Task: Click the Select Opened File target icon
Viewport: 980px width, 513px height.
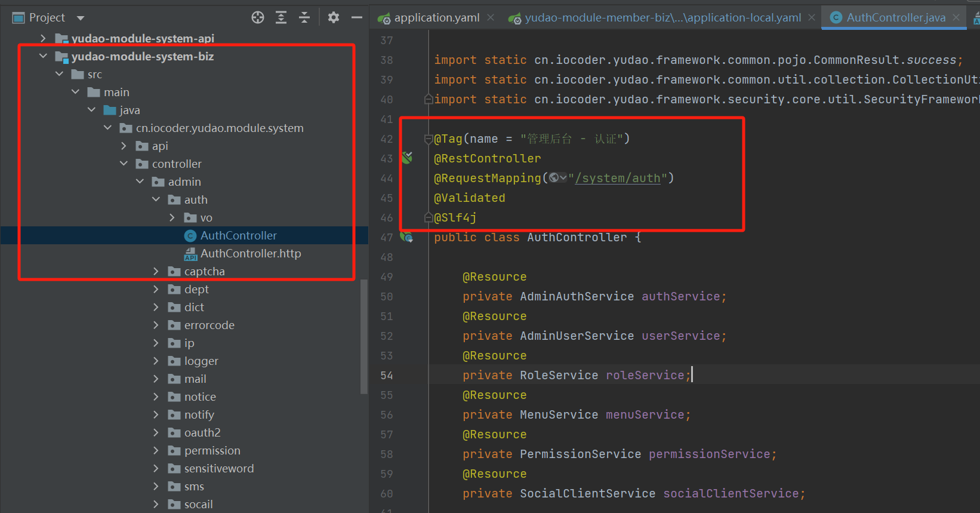Action: (x=258, y=17)
